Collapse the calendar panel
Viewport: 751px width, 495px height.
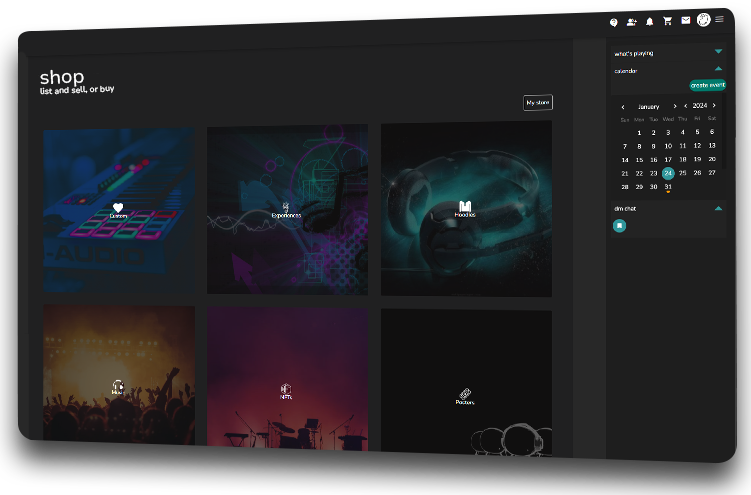tap(718, 69)
